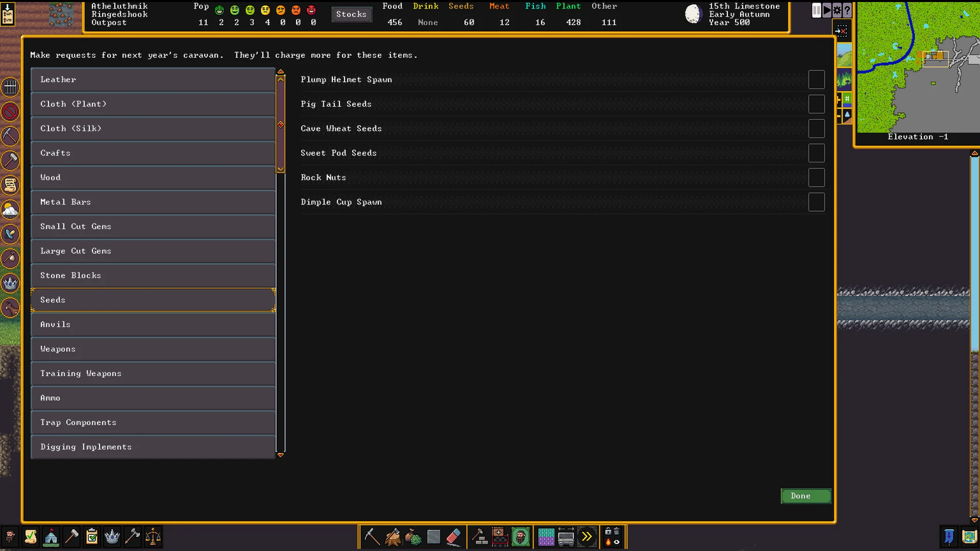Open the hauling minecart icon

[x=567, y=537]
